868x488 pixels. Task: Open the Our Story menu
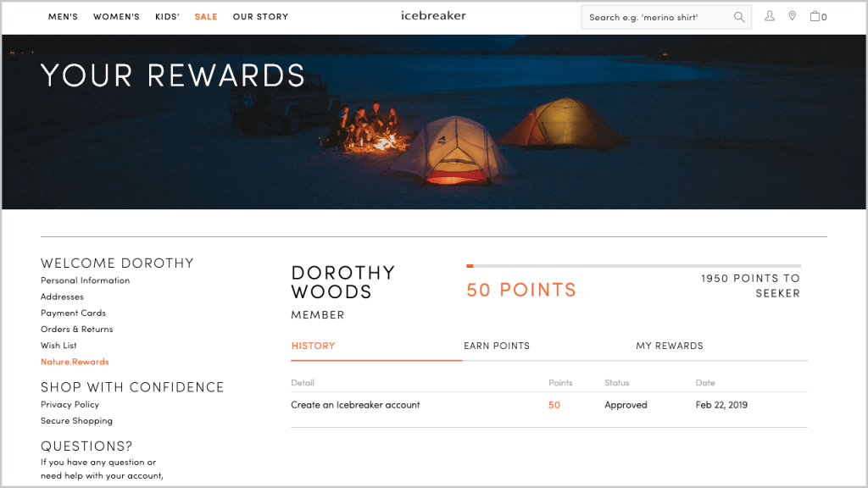[x=261, y=17]
